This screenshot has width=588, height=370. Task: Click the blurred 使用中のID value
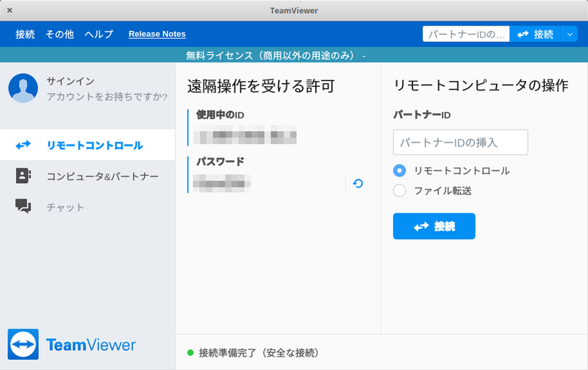pos(245,135)
